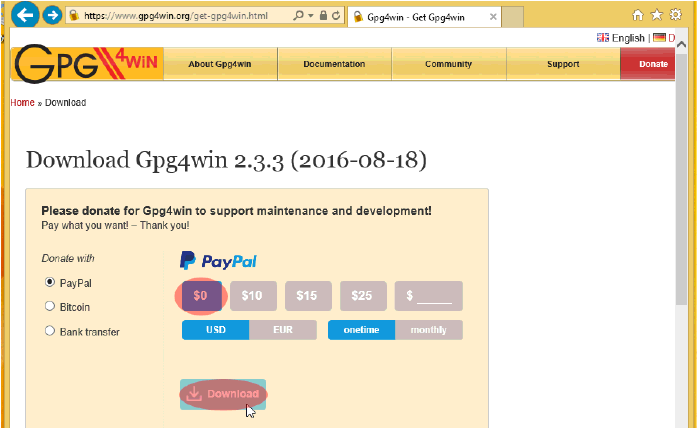Open Documentation menu
697x429 pixels.
click(x=334, y=64)
